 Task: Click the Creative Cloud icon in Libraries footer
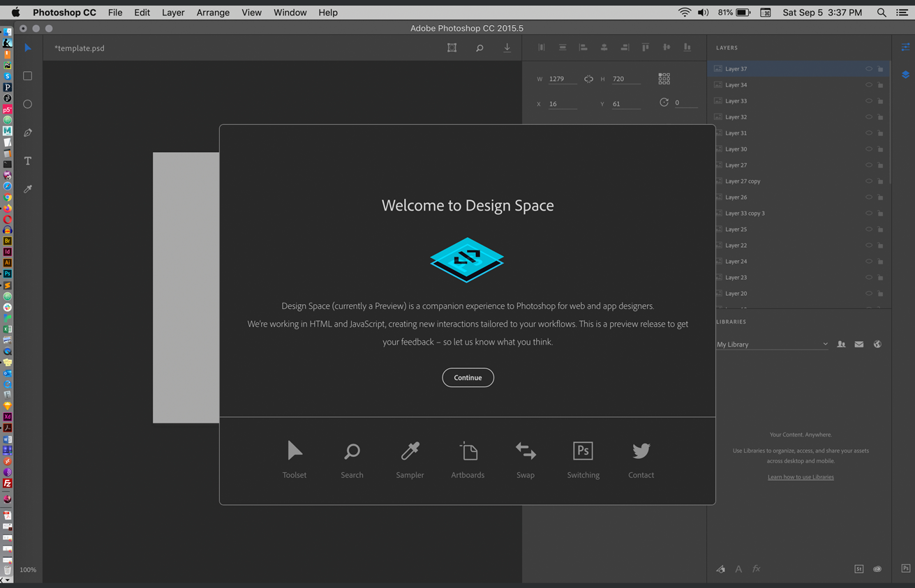click(x=877, y=569)
